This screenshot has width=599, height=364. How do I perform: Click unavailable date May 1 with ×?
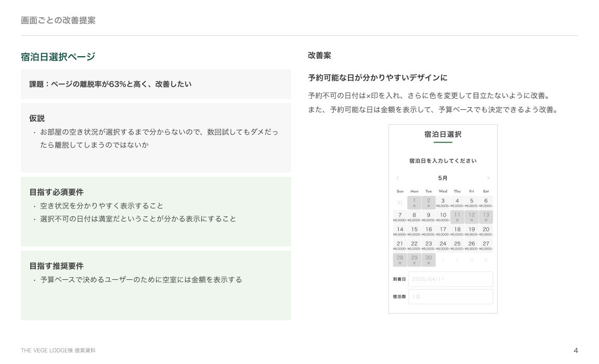tap(414, 203)
